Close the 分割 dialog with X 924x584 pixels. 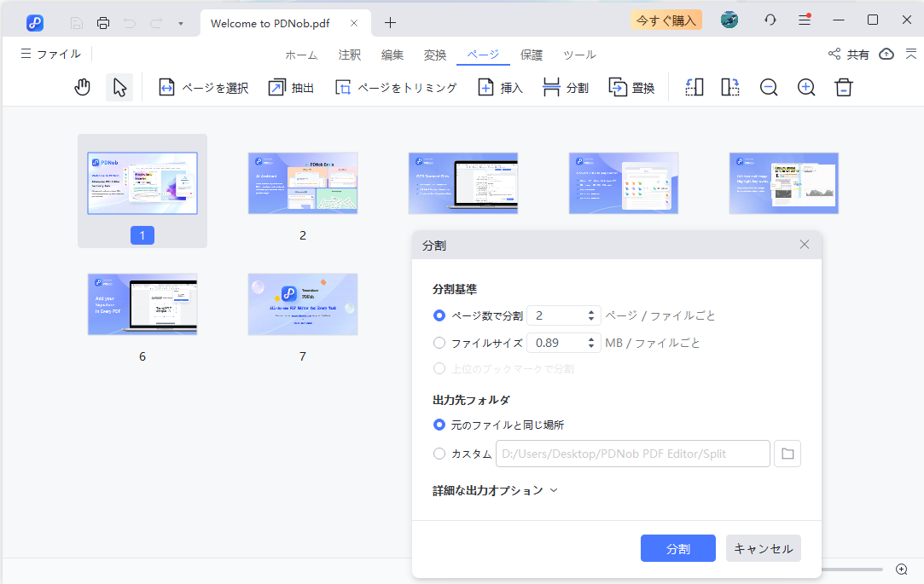point(805,245)
